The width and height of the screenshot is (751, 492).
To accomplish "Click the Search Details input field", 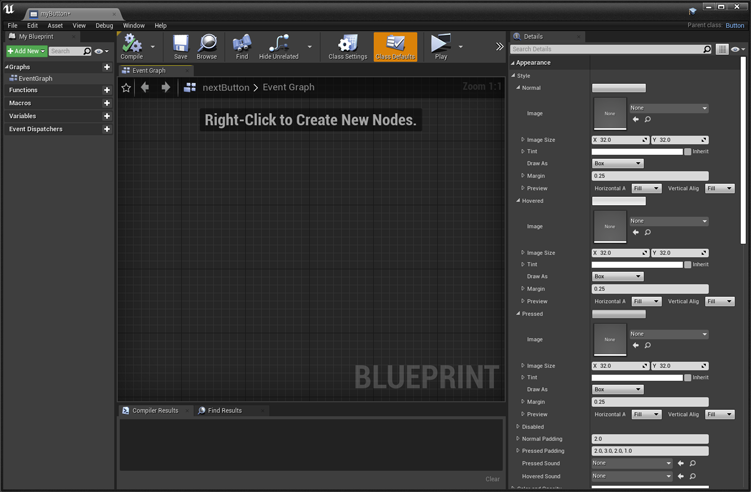I will [606, 49].
